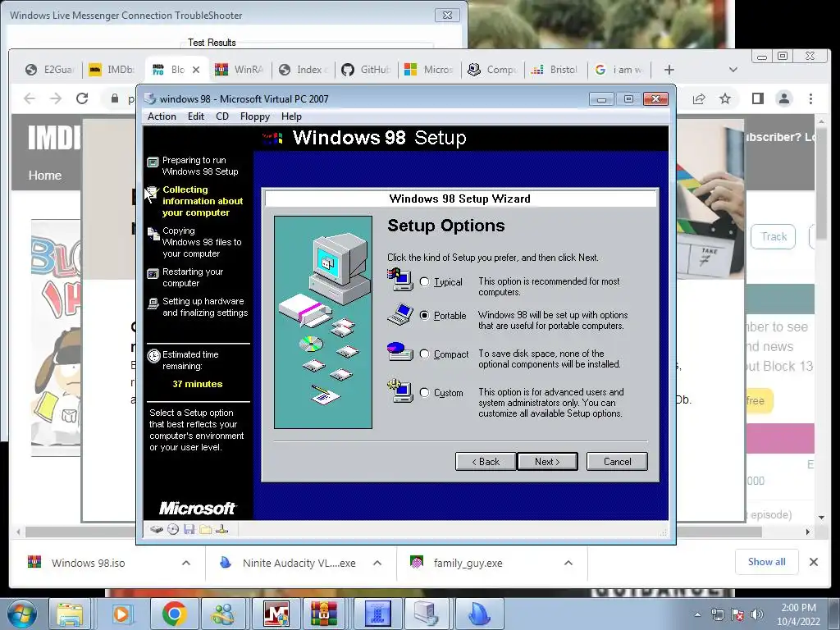Viewport: 840px width, 630px height.
Task: Click the Chrome vertical scrollbar down arrow
Action: click(821, 518)
